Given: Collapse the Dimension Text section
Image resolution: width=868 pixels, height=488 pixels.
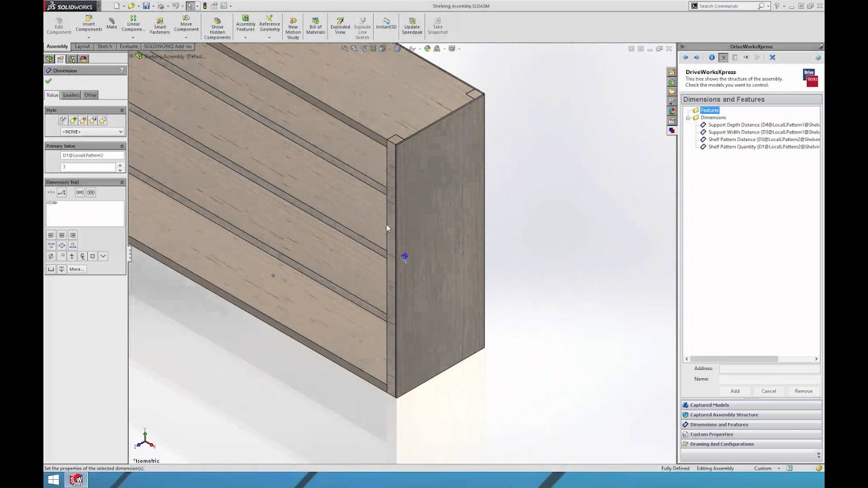Looking at the screenshot, I should click(122, 182).
